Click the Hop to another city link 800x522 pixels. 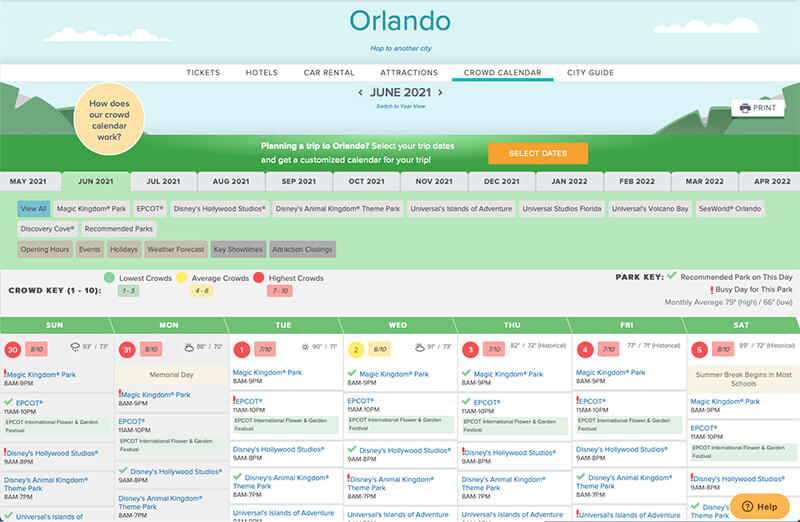pyautogui.click(x=401, y=48)
